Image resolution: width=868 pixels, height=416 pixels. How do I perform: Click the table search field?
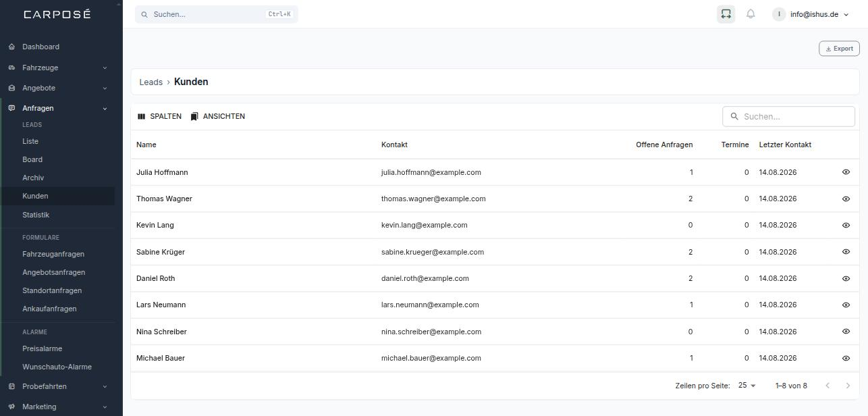[788, 116]
